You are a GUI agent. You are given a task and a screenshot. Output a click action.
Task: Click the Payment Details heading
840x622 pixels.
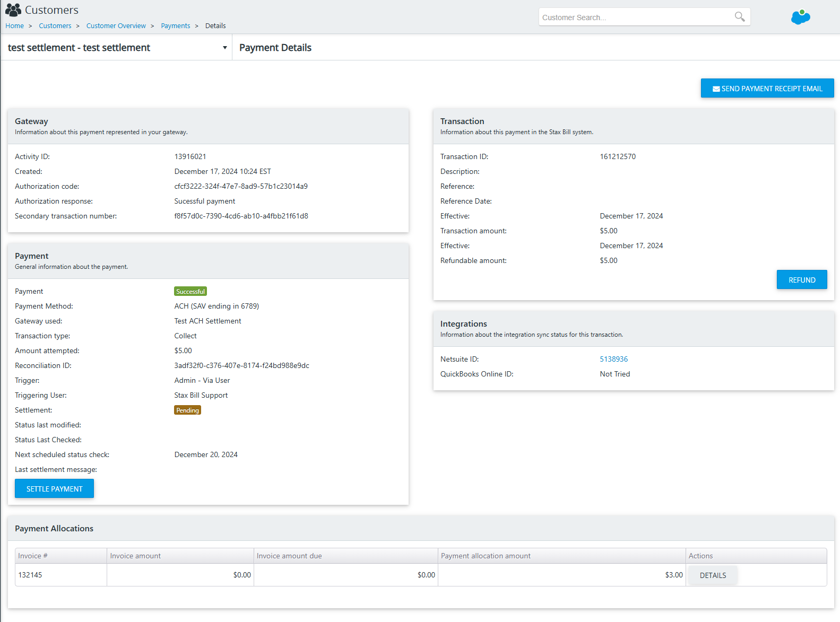point(275,48)
